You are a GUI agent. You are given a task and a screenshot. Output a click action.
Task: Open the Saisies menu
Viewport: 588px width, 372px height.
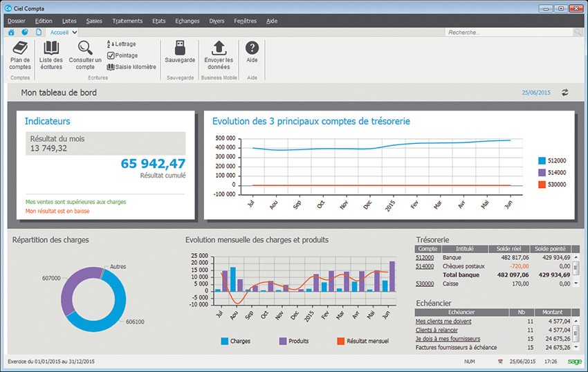94,21
